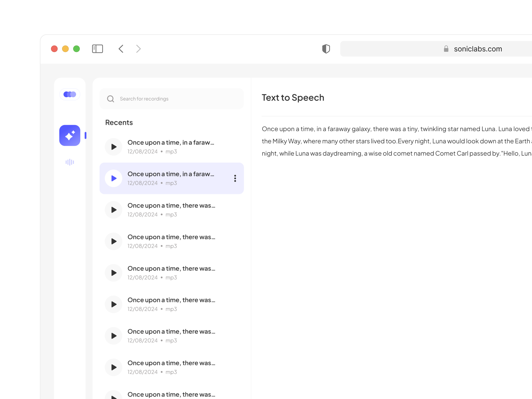Image resolution: width=532 pixels, height=399 pixels.
Task: Play the last recording in the list
Action: (x=113, y=395)
